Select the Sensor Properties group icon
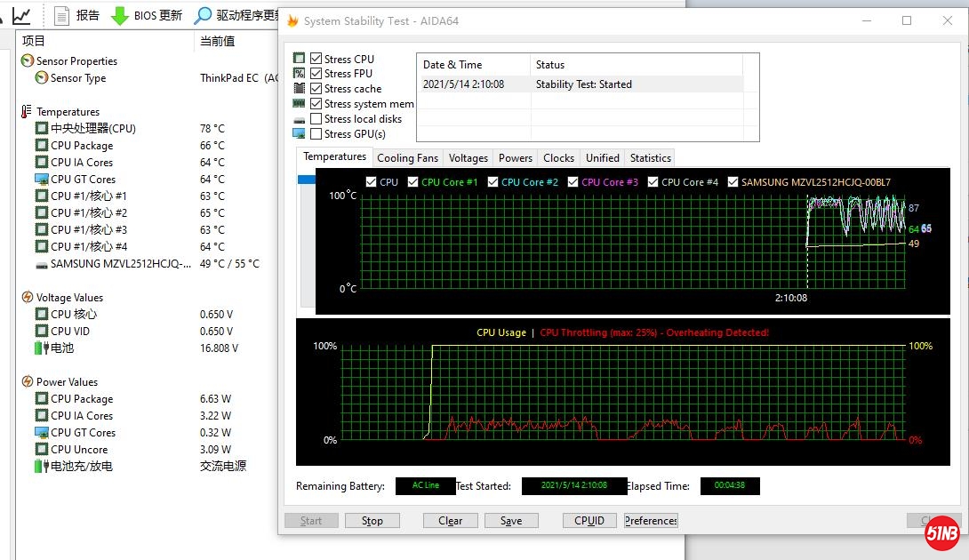 click(28, 60)
